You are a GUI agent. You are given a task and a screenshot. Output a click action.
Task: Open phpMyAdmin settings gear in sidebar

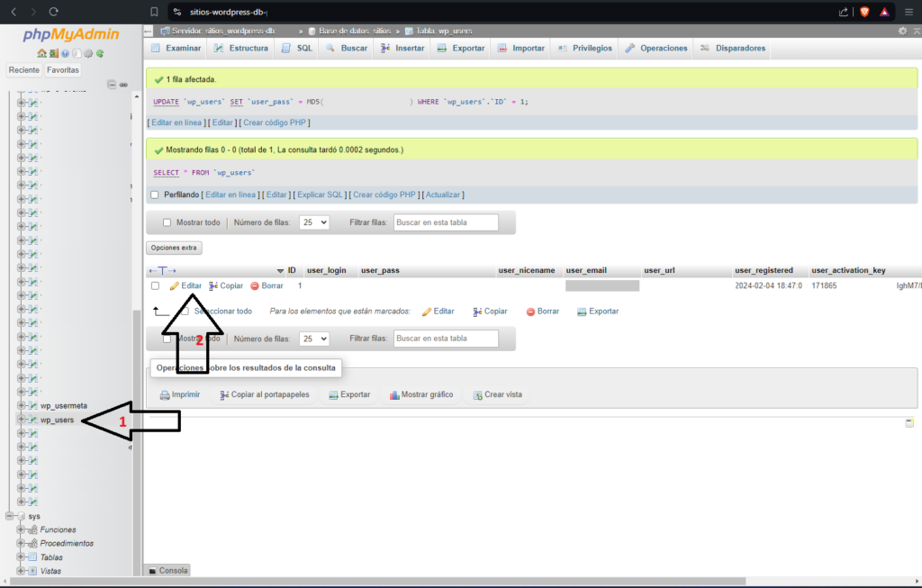(88, 53)
